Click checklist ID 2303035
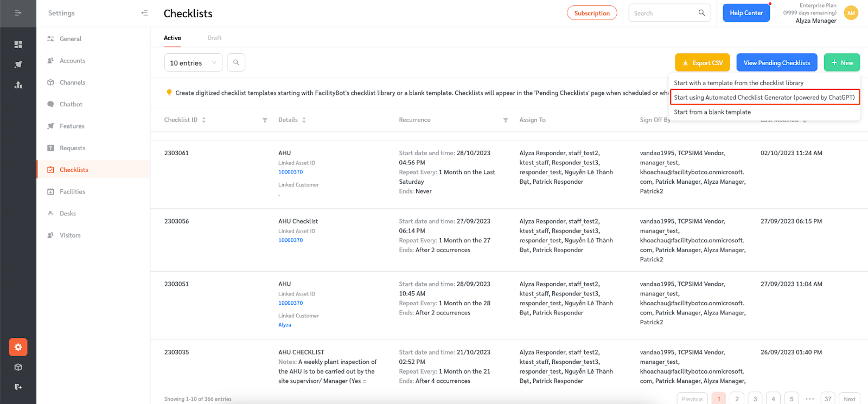Image resolution: width=868 pixels, height=404 pixels. click(x=177, y=352)
